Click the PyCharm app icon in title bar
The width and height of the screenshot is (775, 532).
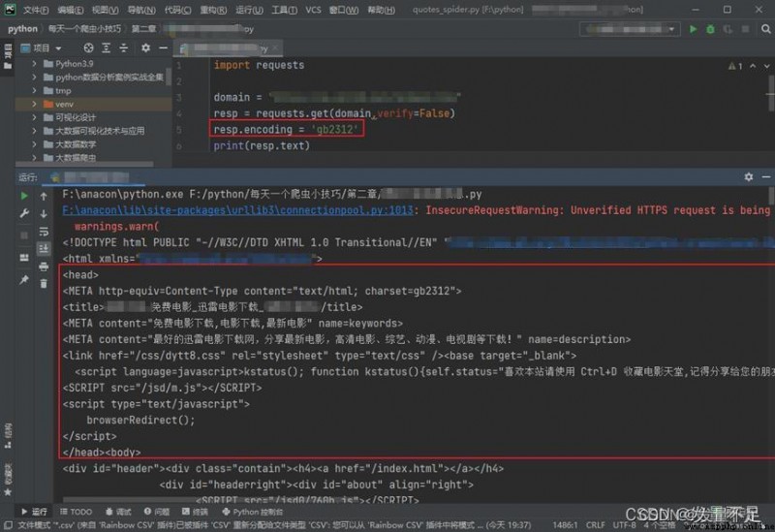point(10,10)
